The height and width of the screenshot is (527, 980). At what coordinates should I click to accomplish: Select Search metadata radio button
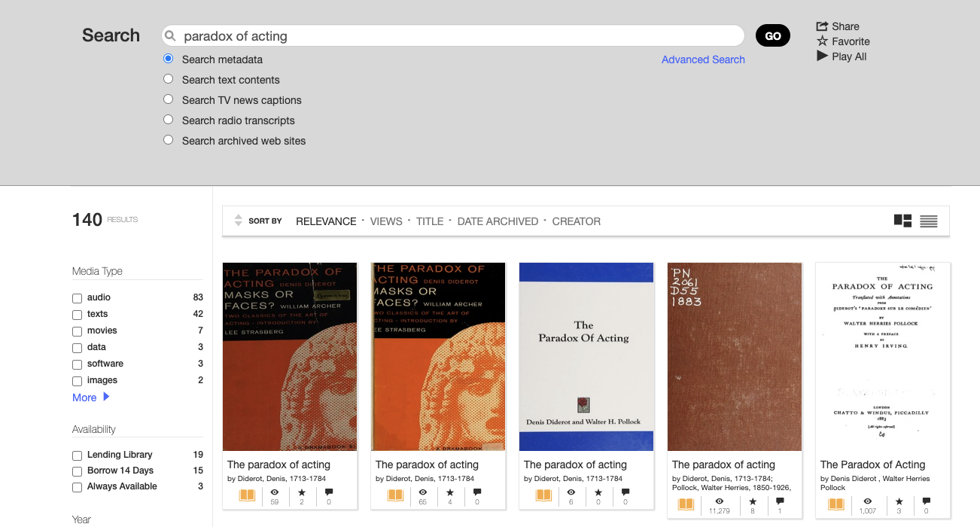168,59
